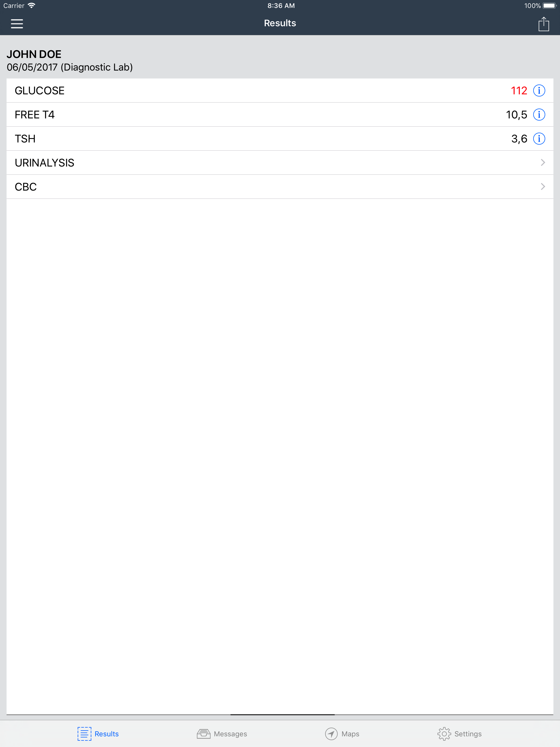Switch to the Maps tab
Viewport: 560px width, 747px height.
(342, 734)
